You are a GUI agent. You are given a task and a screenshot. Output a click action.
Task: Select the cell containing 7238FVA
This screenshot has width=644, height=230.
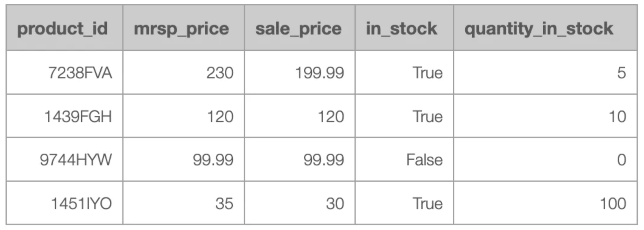[80, 73]
